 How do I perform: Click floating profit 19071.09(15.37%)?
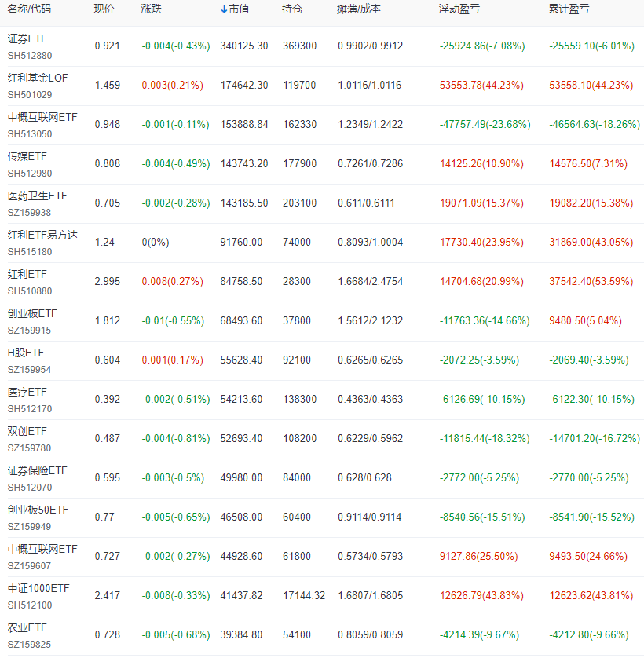click(x=481, y=203)
